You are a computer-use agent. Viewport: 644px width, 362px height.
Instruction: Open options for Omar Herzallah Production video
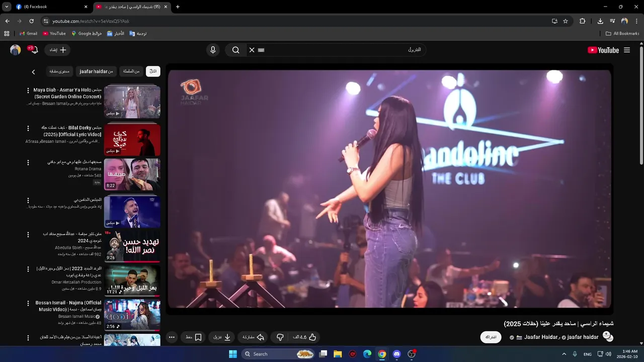pos(28,269)
